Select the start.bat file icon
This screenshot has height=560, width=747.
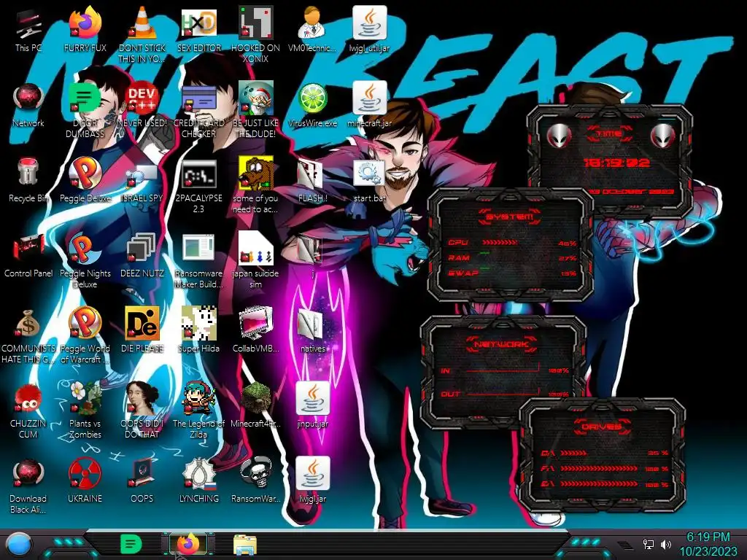point(369,174)
